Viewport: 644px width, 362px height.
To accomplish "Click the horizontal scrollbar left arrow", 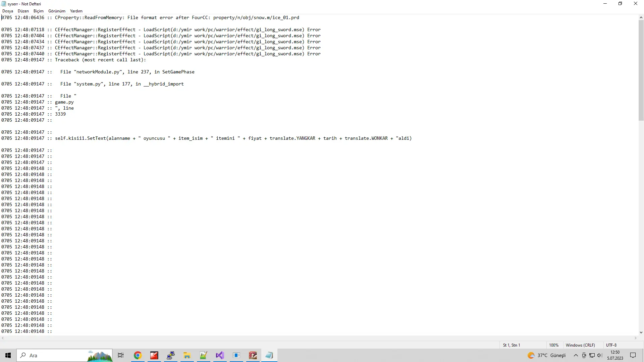I will point(3,338).
